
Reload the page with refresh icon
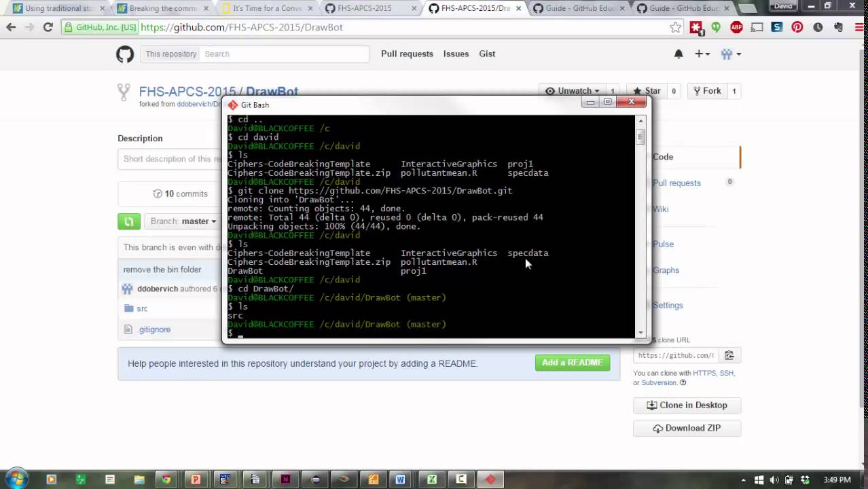[48, 27]
